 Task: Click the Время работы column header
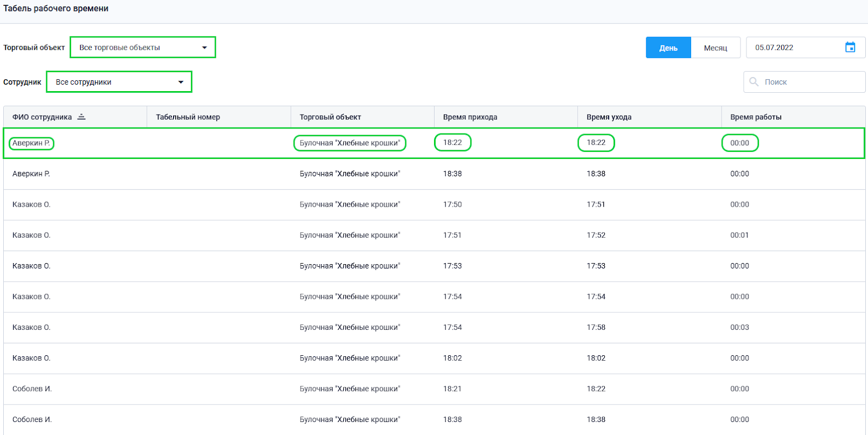pyautogui.click(x=756, y=117)
